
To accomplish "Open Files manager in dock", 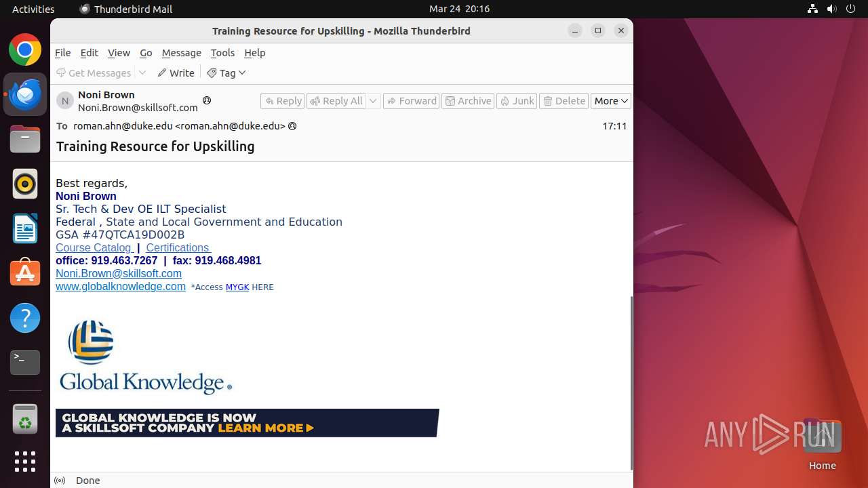I will click(25, 139).
